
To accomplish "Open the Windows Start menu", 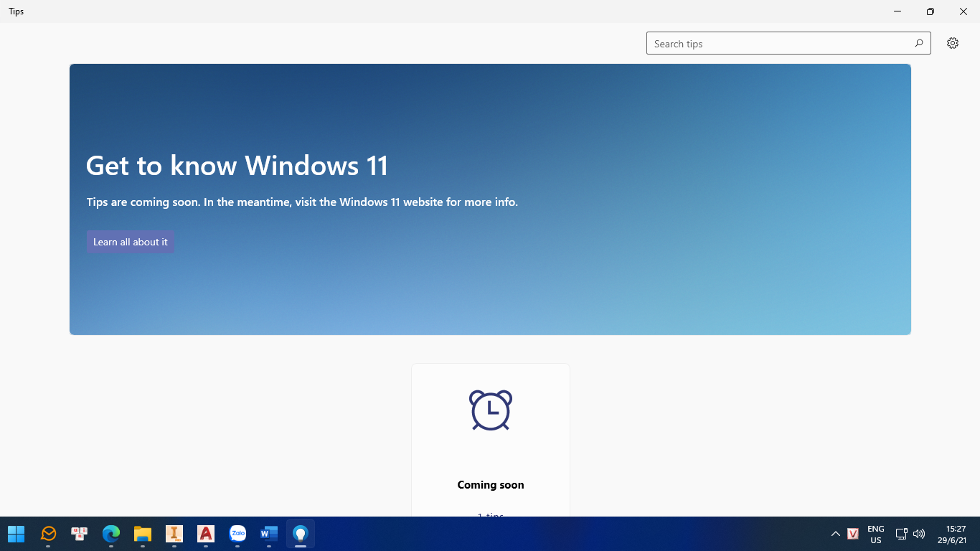I will point(17,534).
